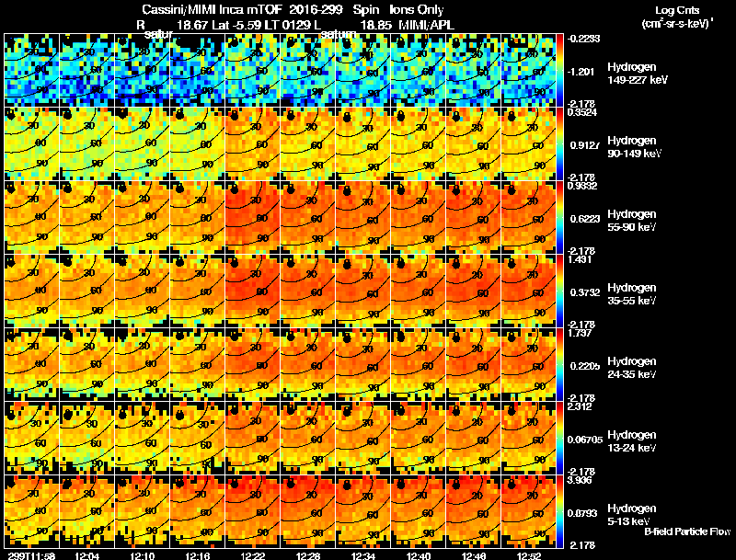736x560 pixels.
Task: Select the 12:04 image in the 13-24 keV row
Action: (x=87, y=439)
